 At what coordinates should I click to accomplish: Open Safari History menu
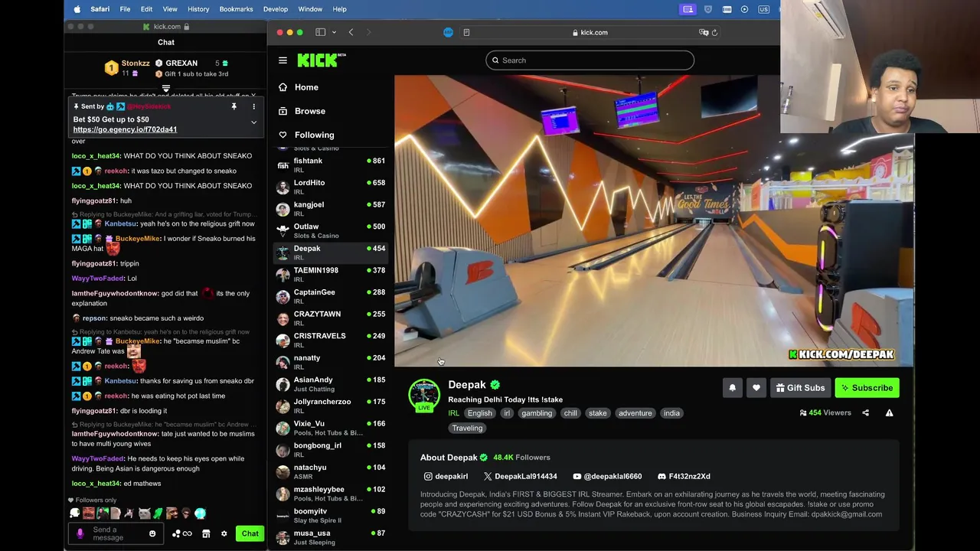pyautogui.click(x=198, y=9)
